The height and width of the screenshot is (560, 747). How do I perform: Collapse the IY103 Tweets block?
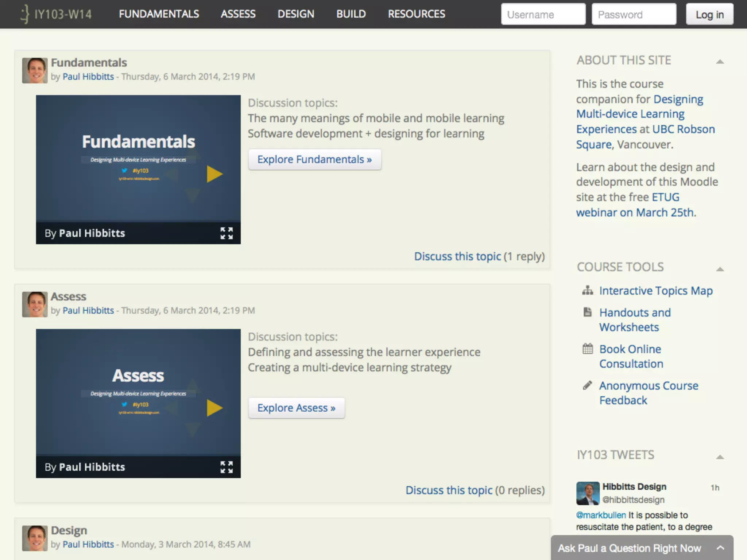tap(720, 457)
